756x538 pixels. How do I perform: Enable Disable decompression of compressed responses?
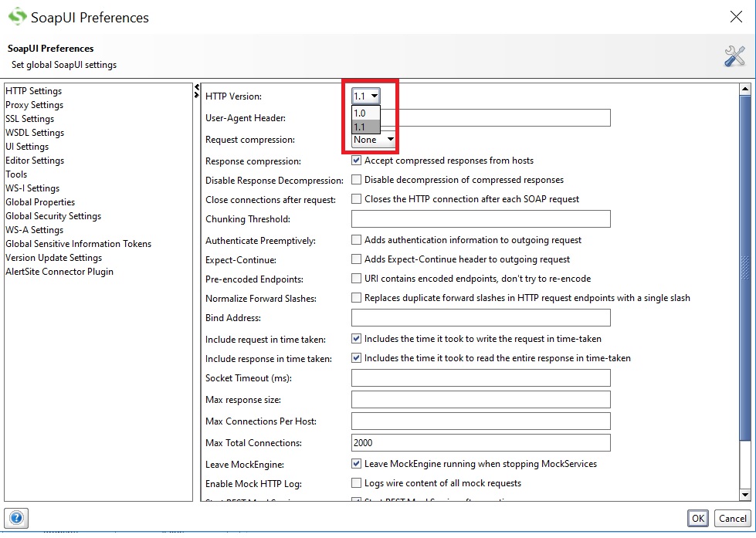click(x=356, y=180)
